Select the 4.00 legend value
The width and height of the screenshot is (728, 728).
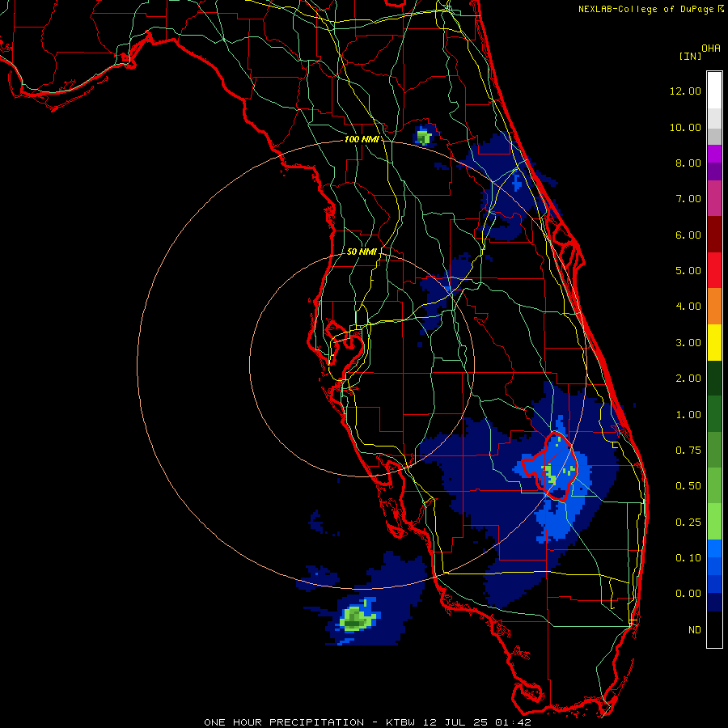coord(688,307)
